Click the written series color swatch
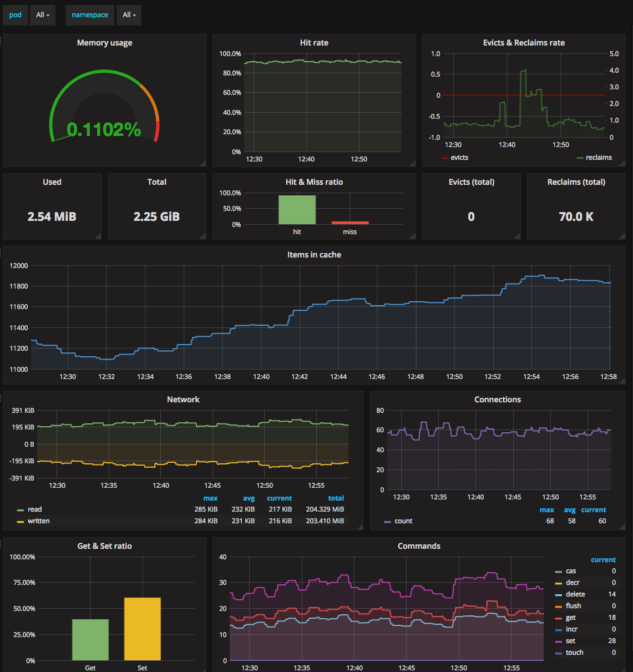The width and height of the screenshot is (633, 672). 21,522
